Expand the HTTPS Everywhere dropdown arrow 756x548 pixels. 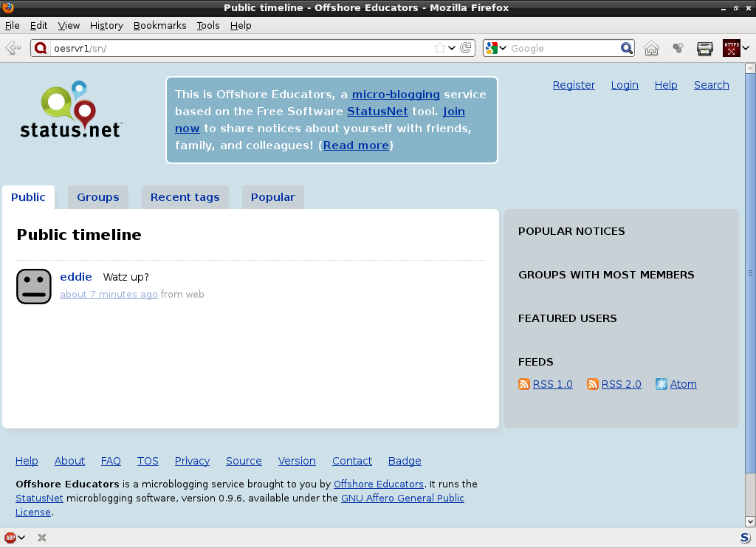pos(746,48)
